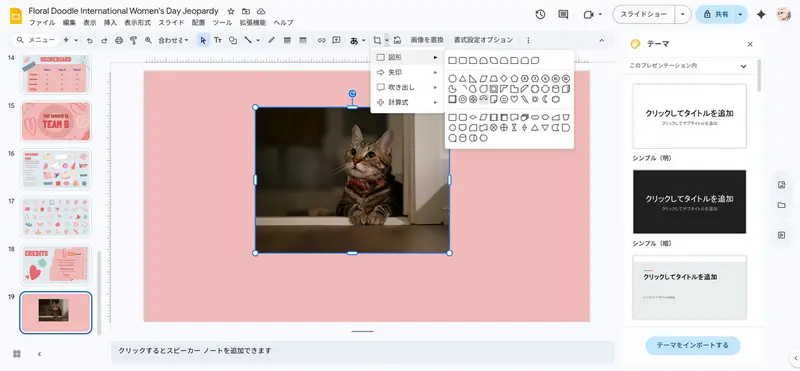This screenshot has width=800, height=371.
Task: Hide the toolbar menus with the chevron
Action: point(602,40)
